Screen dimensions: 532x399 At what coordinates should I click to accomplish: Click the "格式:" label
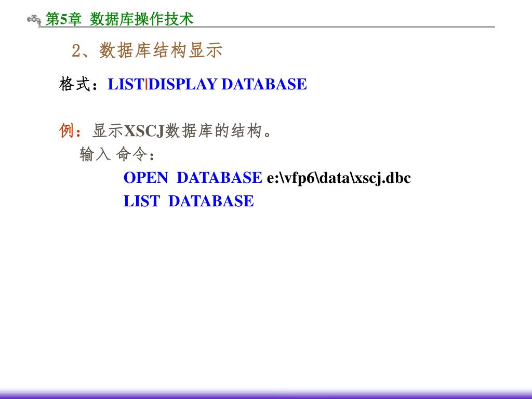pyautogui.click(x=79, y=84)
